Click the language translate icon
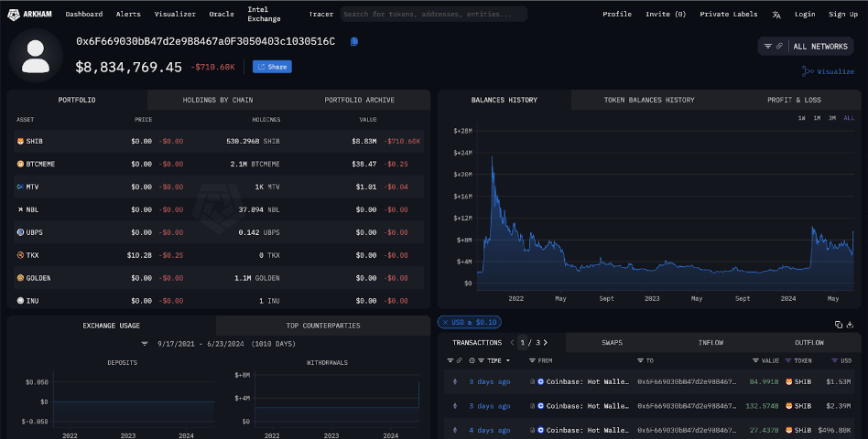 (x=776, y=15)
